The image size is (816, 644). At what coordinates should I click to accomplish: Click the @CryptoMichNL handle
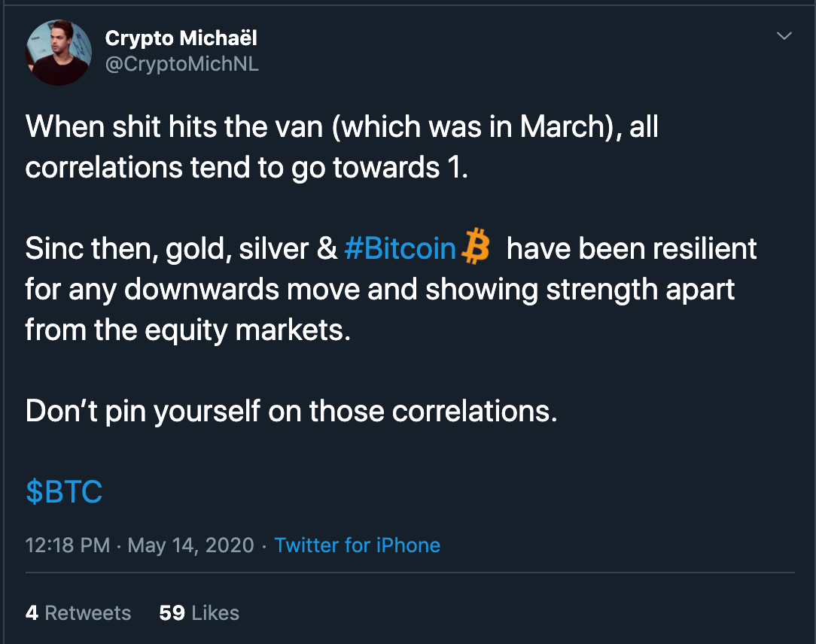click(181, 64)
